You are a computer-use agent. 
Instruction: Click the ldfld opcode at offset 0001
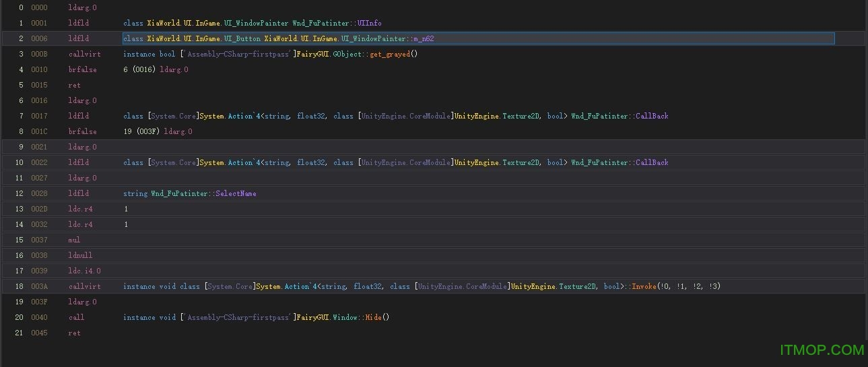[x=78, y=23]
